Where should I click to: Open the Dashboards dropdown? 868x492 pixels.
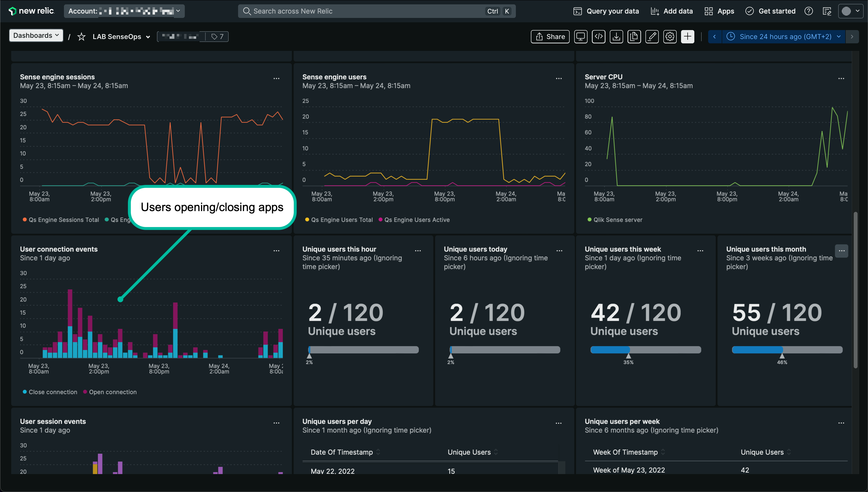point(36,35)
